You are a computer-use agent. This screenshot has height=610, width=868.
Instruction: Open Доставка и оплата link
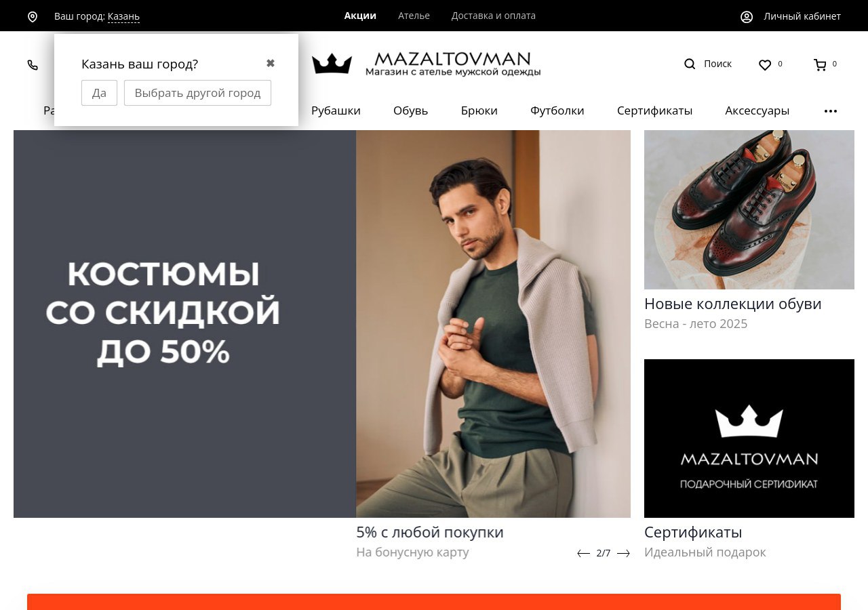point(494,16)
